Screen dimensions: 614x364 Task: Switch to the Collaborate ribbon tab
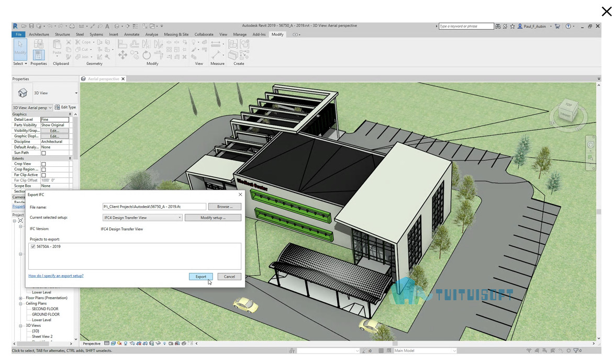tap(204, 35)
